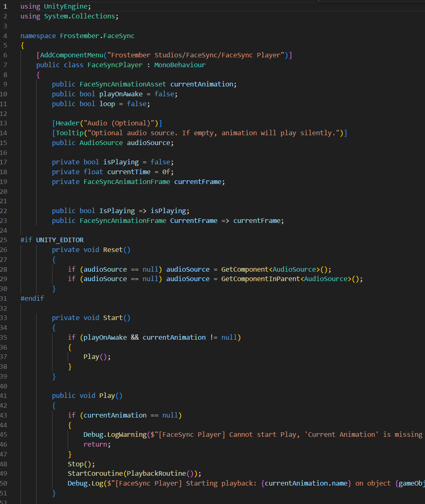
Task: Click the IsPlaying property name
Action: 117,211
